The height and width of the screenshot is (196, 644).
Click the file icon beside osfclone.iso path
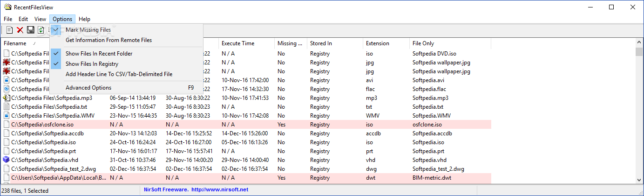7,125
